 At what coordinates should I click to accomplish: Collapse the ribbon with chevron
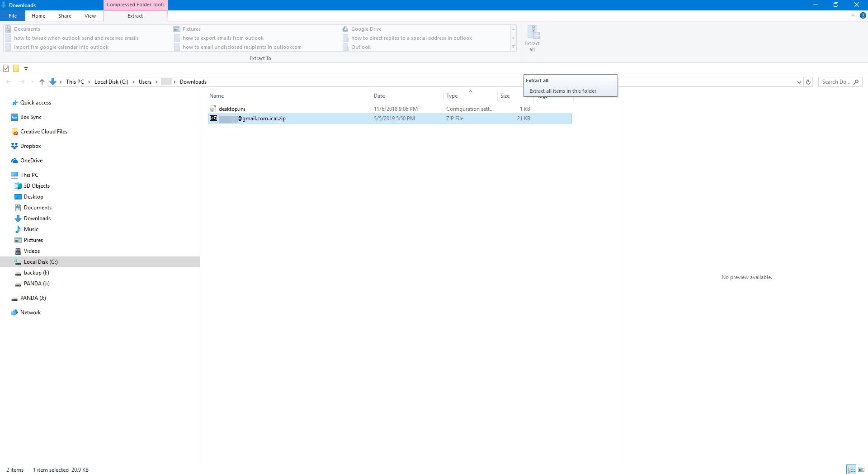[853, 15]
